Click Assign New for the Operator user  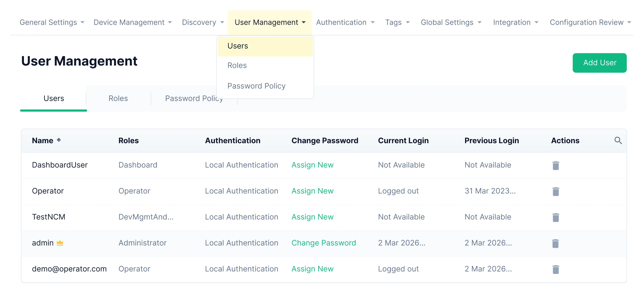(x=312, y=191)
